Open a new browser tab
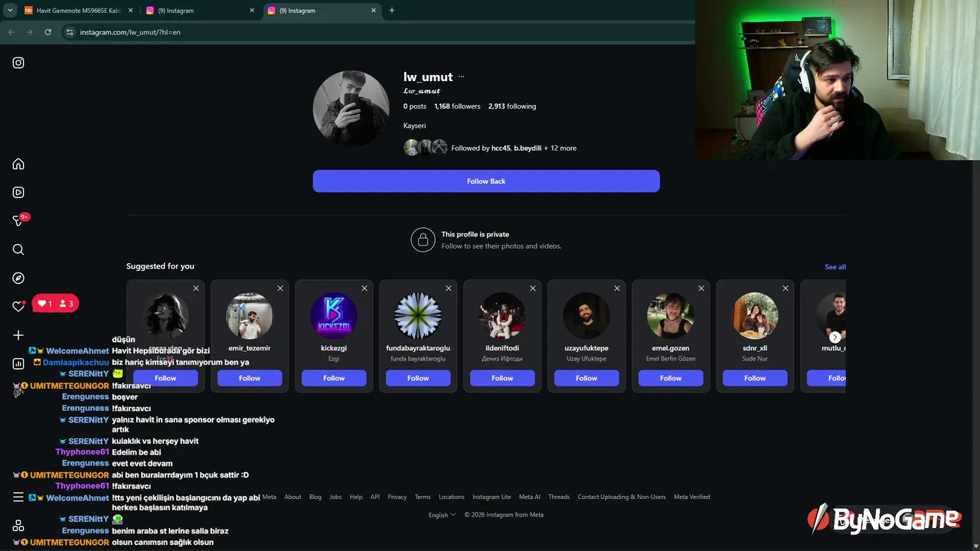This screenshot has height=551, width=980. (x=392, y=11)
